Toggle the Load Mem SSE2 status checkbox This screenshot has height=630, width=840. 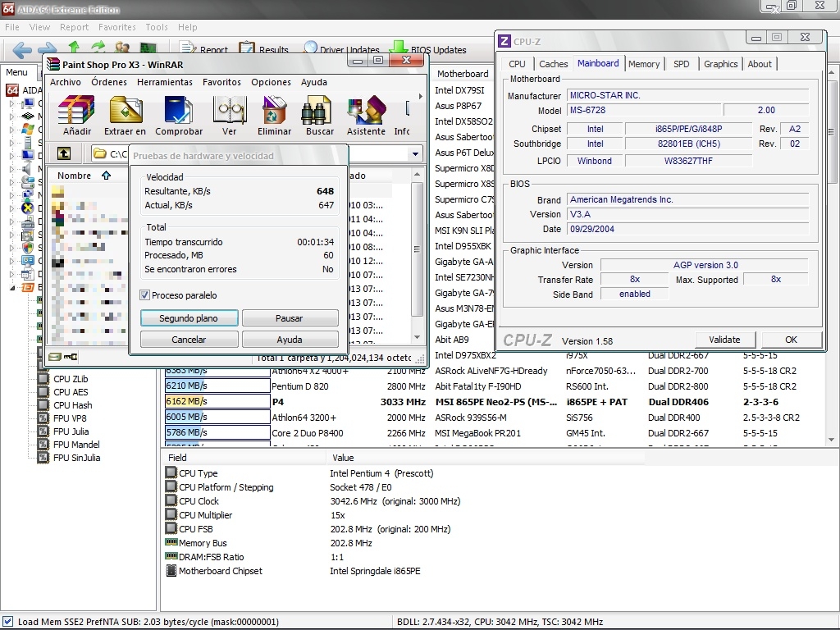tap(8, 622)
